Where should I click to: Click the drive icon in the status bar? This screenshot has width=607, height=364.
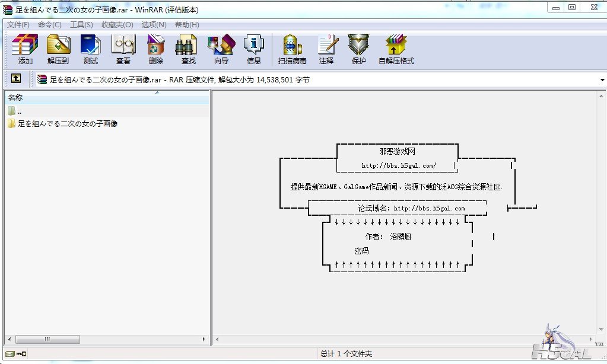tap(10, 353)
